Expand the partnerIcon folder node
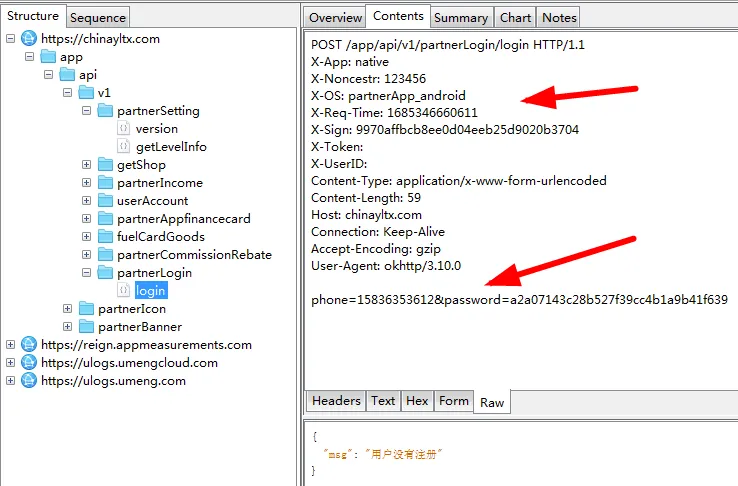Image resolution: width=738 pixels, height=486 pixels. (67, 309)
